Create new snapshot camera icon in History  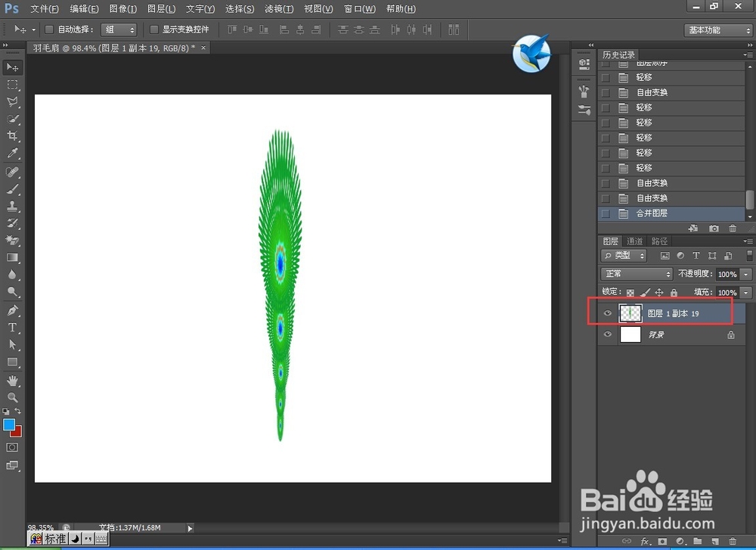[x=714, y=228]
